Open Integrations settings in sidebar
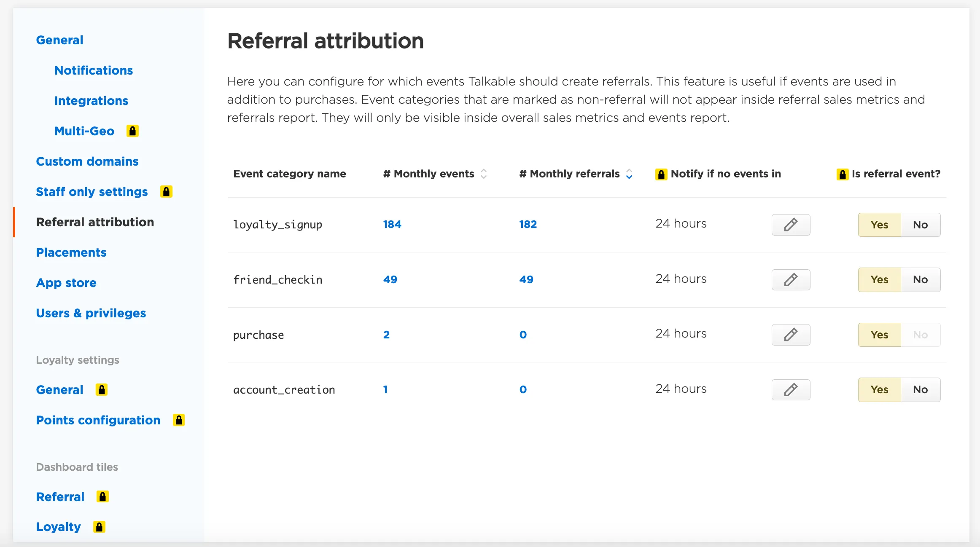 point(91,101)
